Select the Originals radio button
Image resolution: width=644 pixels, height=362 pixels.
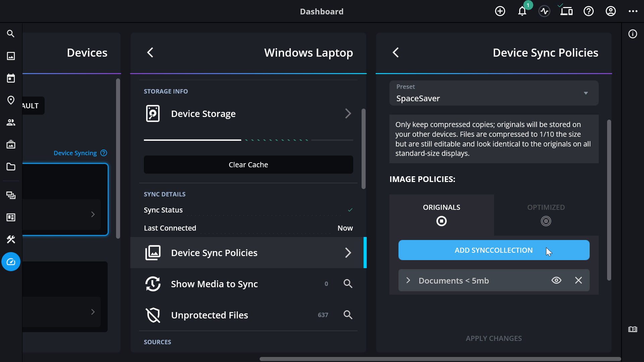click(441, 221)
